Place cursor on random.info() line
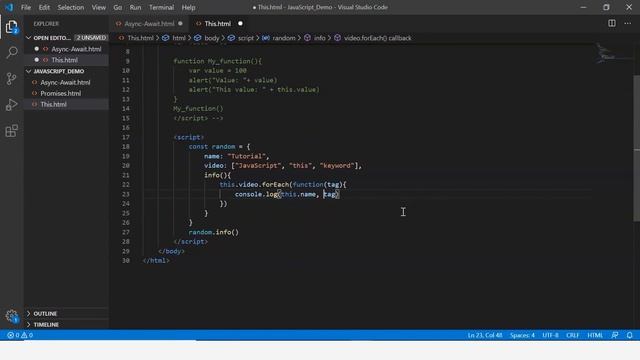Screen dimensions: 640x360 pos(213,232)
